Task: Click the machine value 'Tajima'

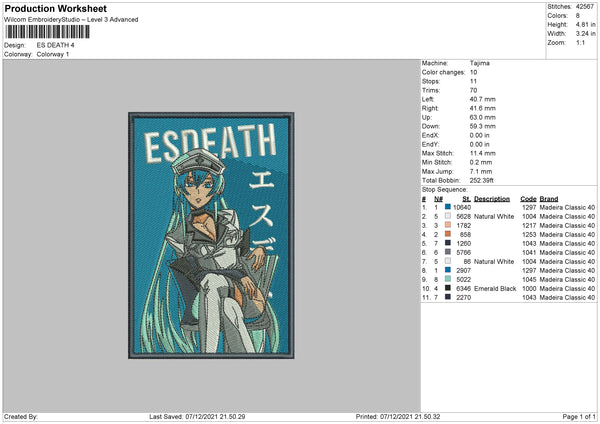Action: pos(479,63)
